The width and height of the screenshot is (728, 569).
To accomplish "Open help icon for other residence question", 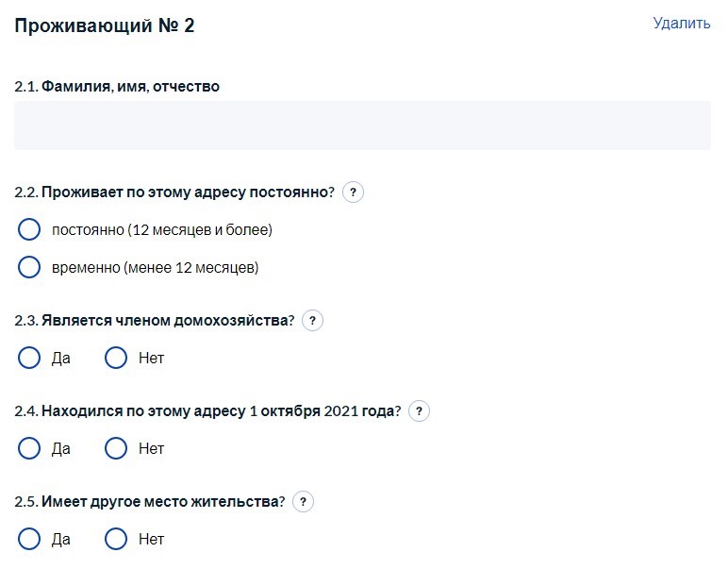I will tap(303, 502).
